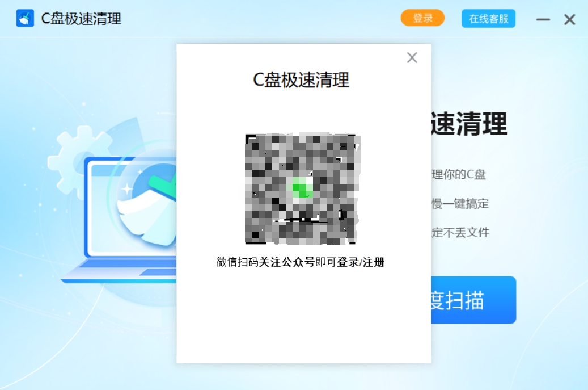The width and height of the screenshot is (588, 390).
Task: Close the C盘极速清理 main window
Action: [570, 19]
